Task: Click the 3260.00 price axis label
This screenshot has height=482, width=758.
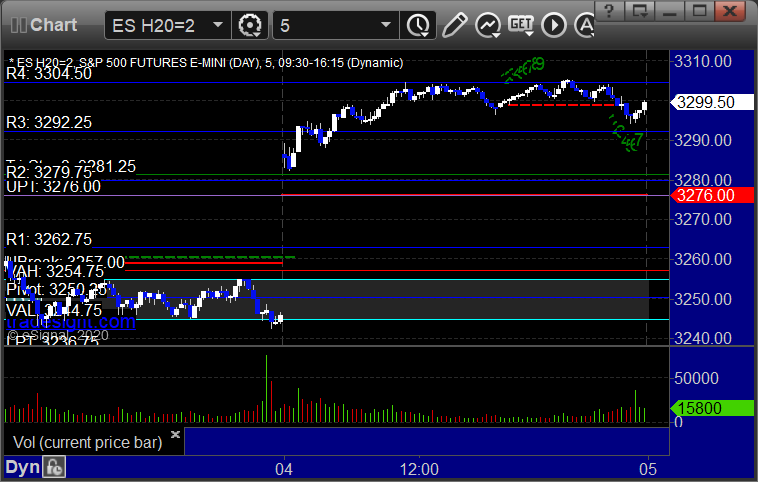Action: tap(703, 260)
